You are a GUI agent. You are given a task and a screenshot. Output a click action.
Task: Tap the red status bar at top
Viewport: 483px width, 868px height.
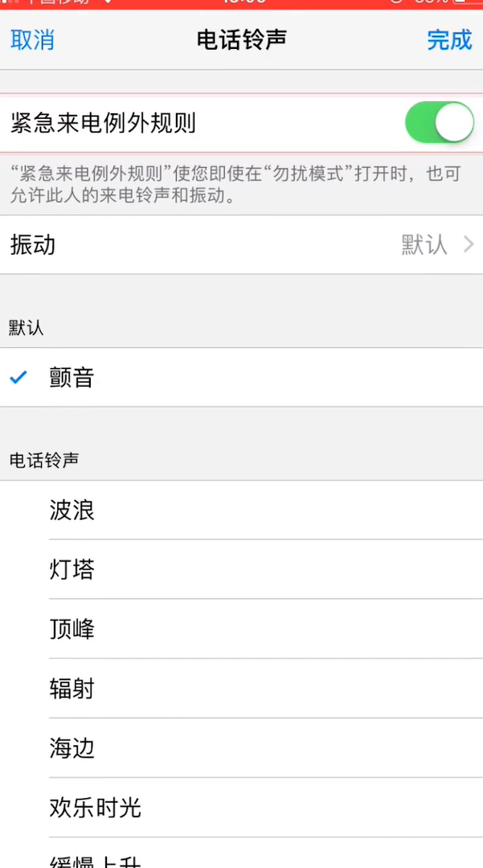(241, 5)
